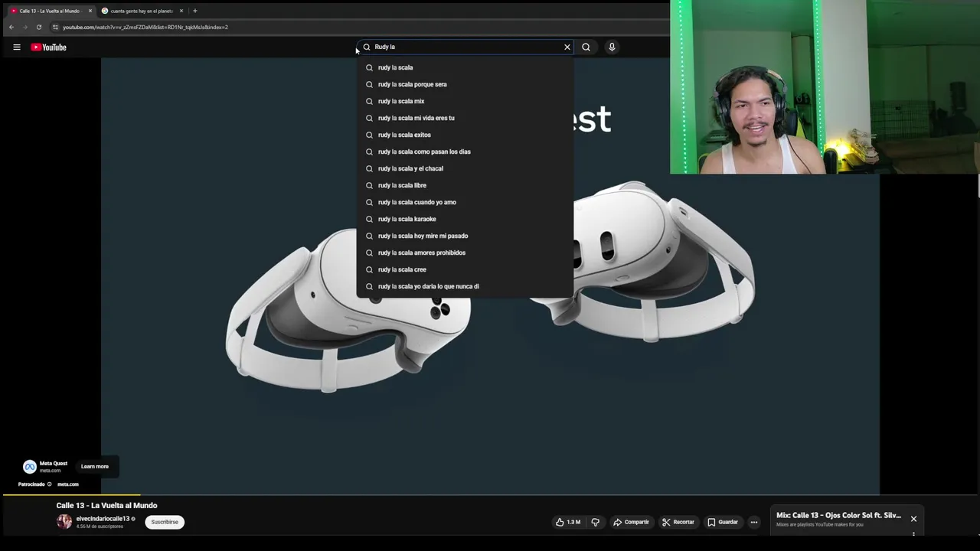Go to the YouTube home logo
This screenshot has height=551, width=980.
coord(48,47)
